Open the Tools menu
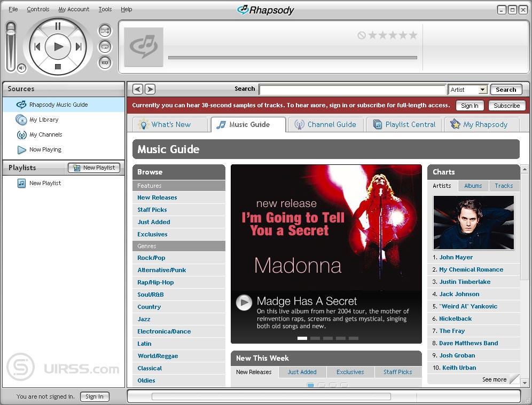The width and height of the screenshot is (532, 405). point(105,9)
